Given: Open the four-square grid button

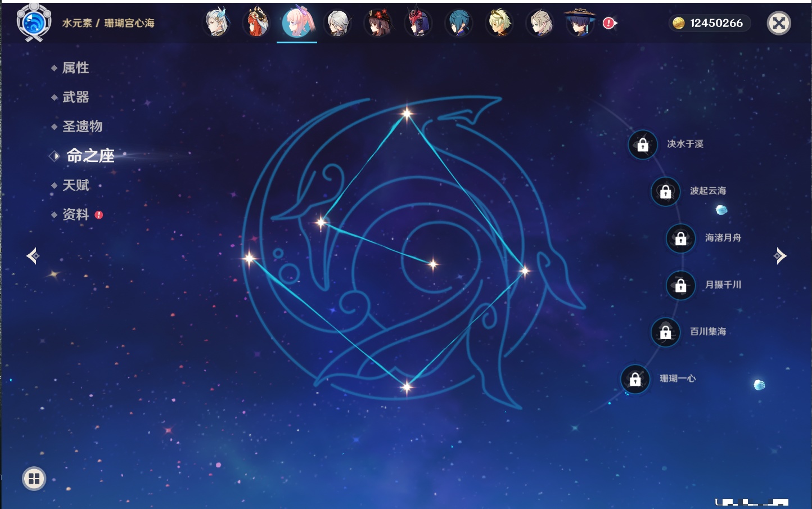Looking at the screenshot, I should pyautogui.click(x=34, y=479).
